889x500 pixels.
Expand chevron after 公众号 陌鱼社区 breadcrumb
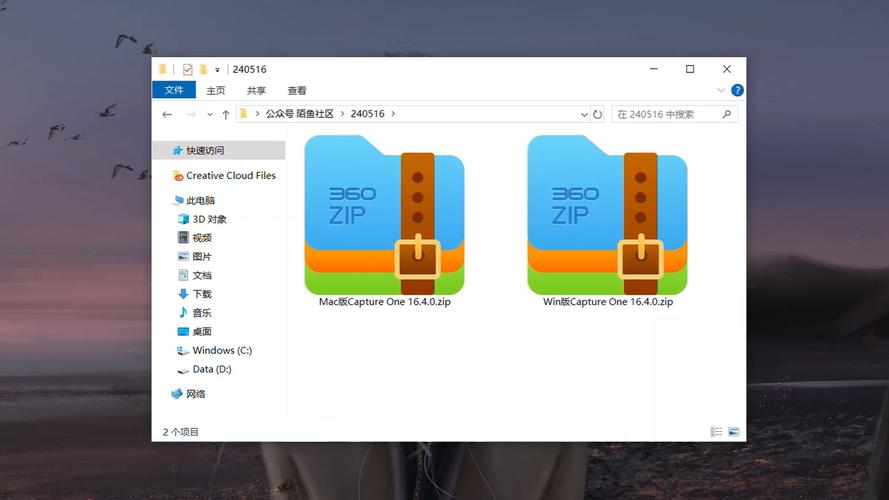pyautogui.click(x=342, y=114)
